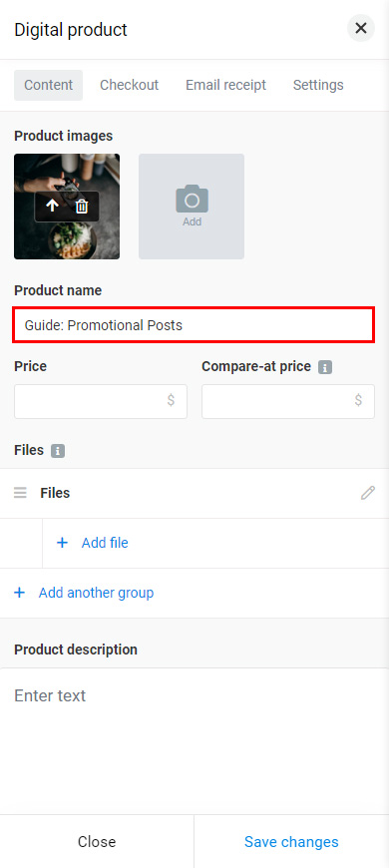Click the Files group reorder handle icon
The width and height of the screenshot is (389, 868).
coord(20,493)
